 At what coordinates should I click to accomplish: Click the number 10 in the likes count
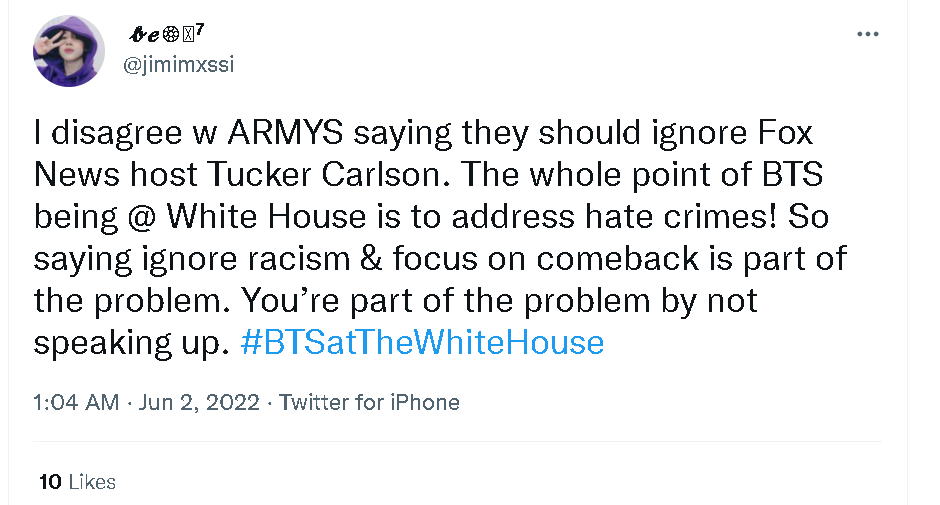[51, 482]
